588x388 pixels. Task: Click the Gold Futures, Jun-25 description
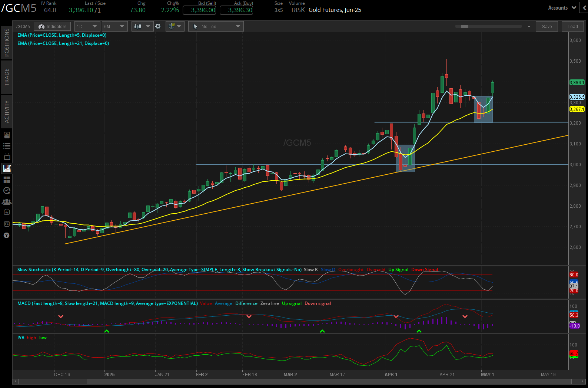click(x=335, y=10)
